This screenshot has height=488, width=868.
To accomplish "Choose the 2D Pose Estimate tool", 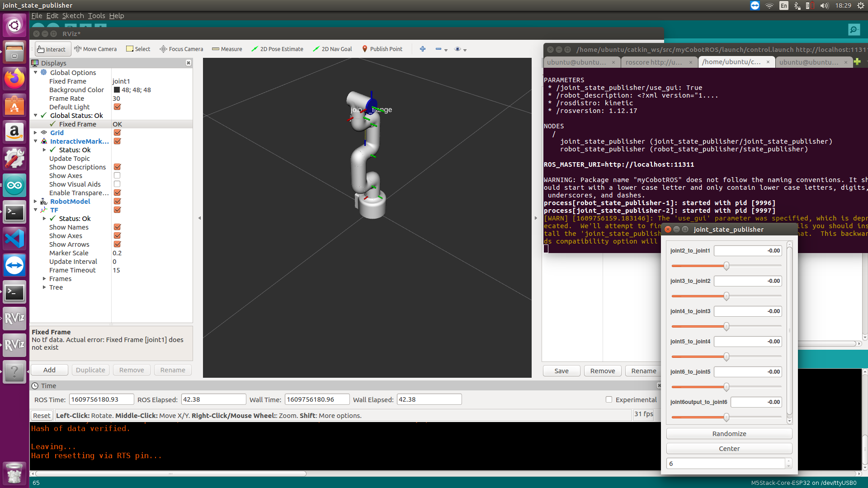I will (277, 49).
